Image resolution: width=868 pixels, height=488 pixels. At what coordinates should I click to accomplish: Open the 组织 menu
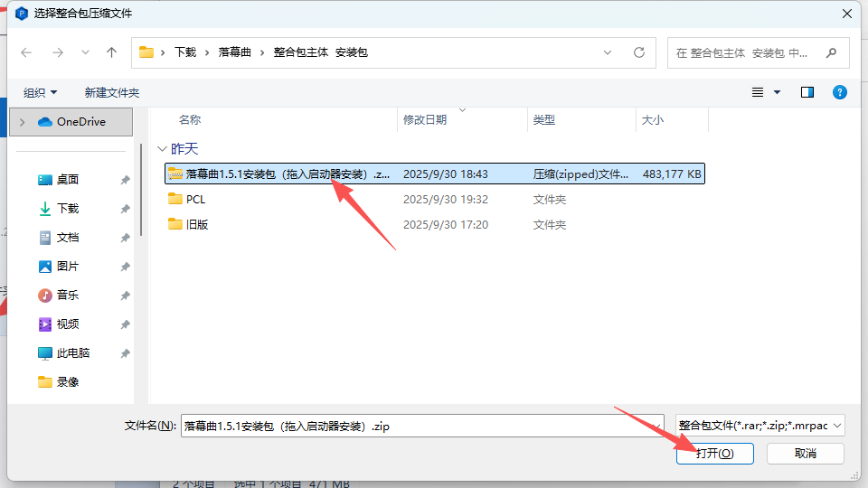(40, 92)
